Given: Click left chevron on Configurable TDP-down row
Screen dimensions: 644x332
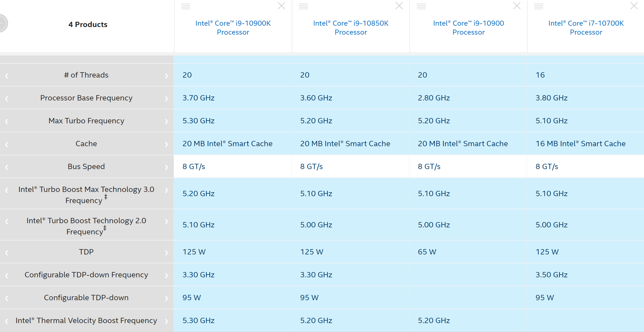Looking at the screenshot, I should click(7, 298).
